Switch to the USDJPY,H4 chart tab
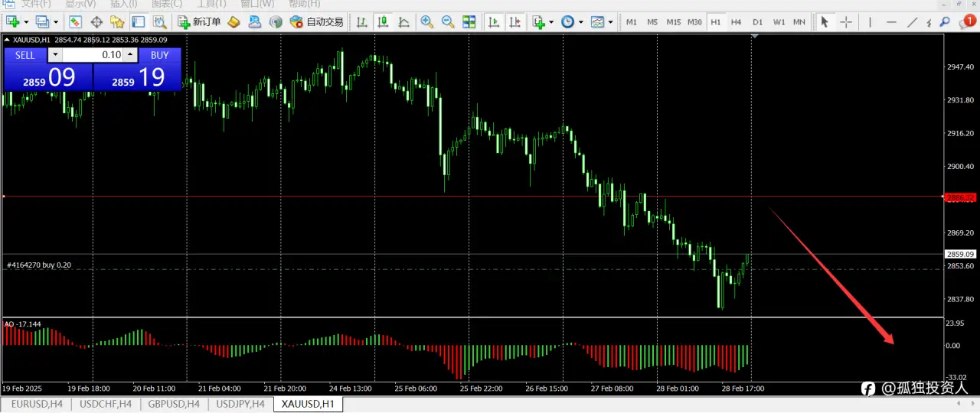 click(x=240, y=404)
